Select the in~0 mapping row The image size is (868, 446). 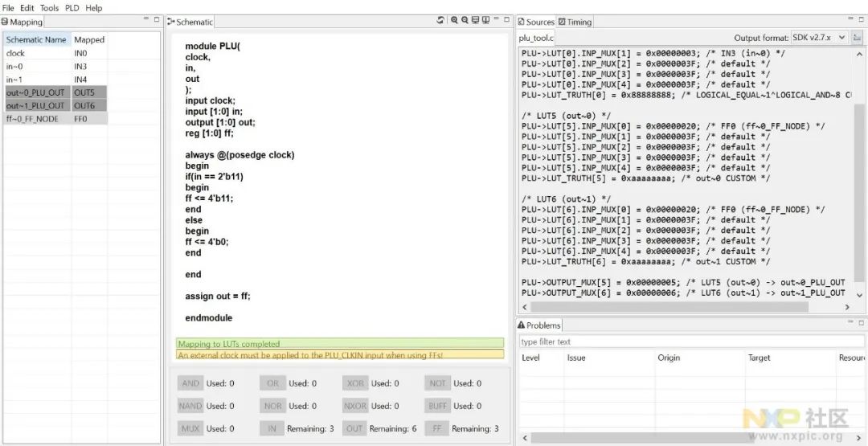click(x=55, y=67)
